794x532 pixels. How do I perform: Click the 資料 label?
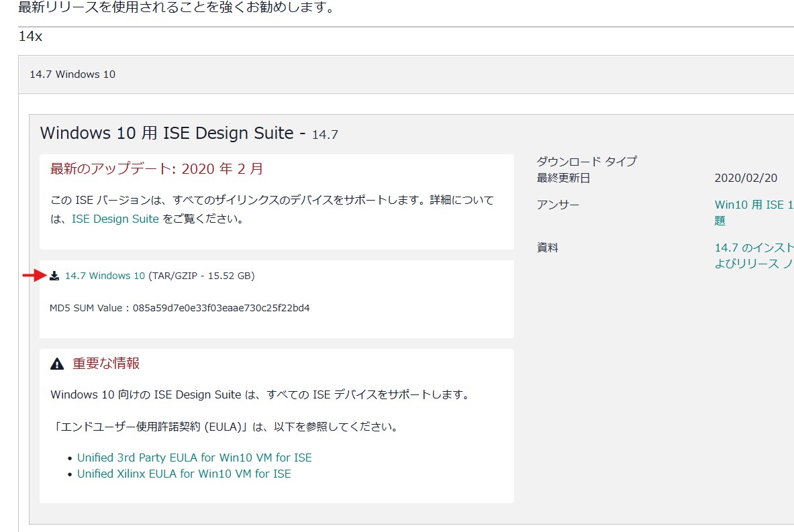(x=548, y=248)
